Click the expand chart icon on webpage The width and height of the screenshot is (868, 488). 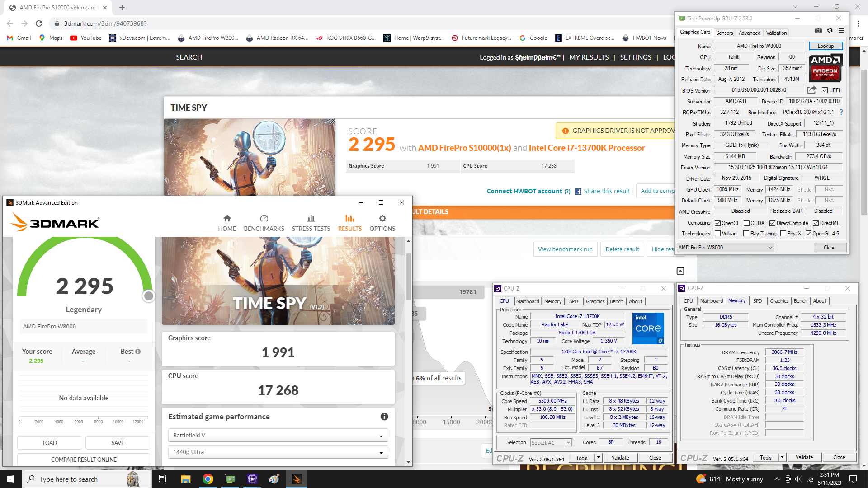coord(680,271)
